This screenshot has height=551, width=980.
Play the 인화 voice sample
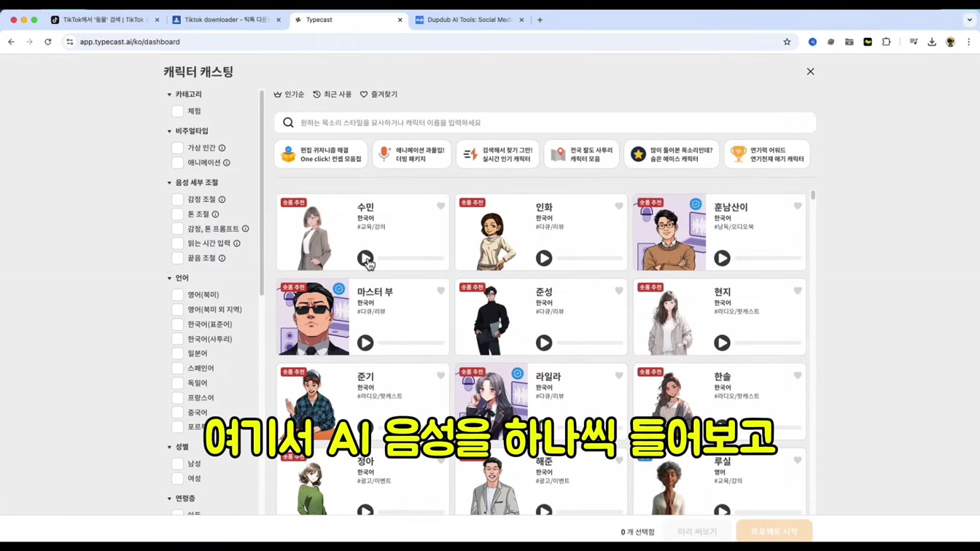(544, 258)
